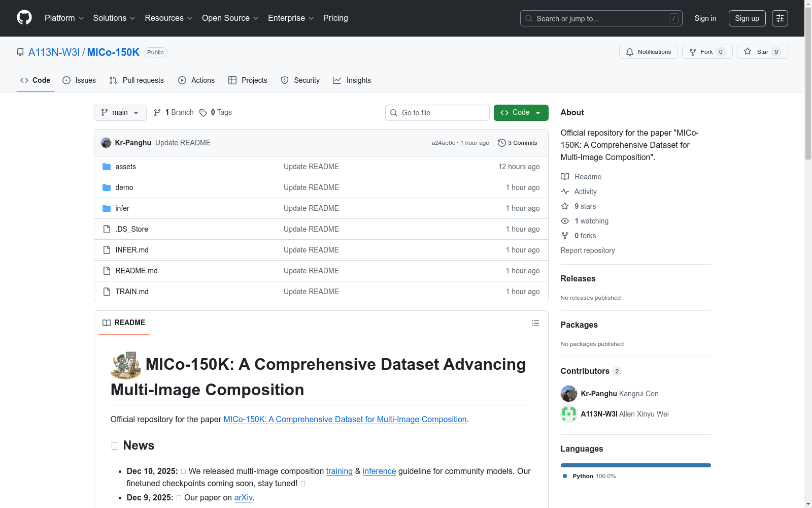Image resolution: width=812 pixels, height=508 pixels.
Task: Click the repository icon beside A113N-W3I
Action: click(x=20, y=52)
